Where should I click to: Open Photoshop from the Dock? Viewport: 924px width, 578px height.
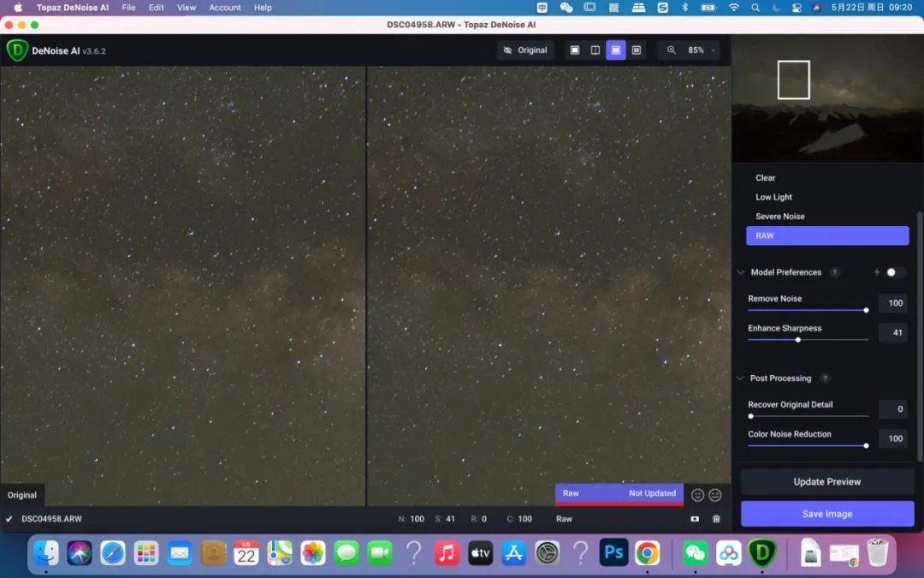(x=613, y=552)
